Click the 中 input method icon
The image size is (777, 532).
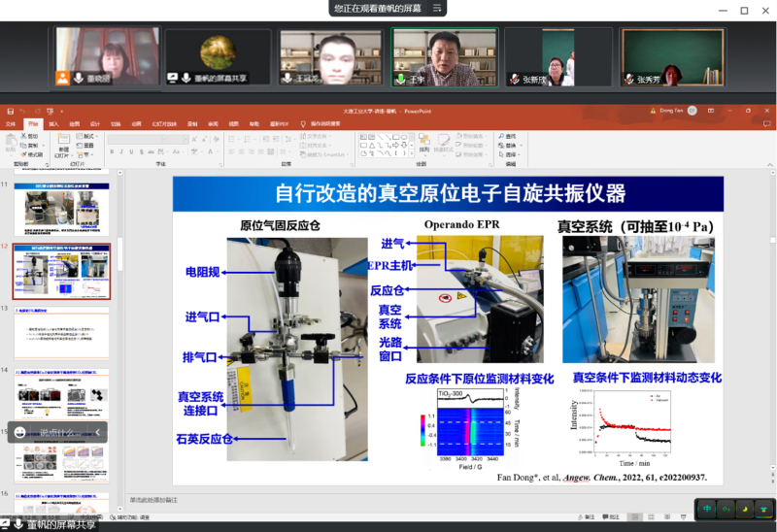click(x=706, y=509)
